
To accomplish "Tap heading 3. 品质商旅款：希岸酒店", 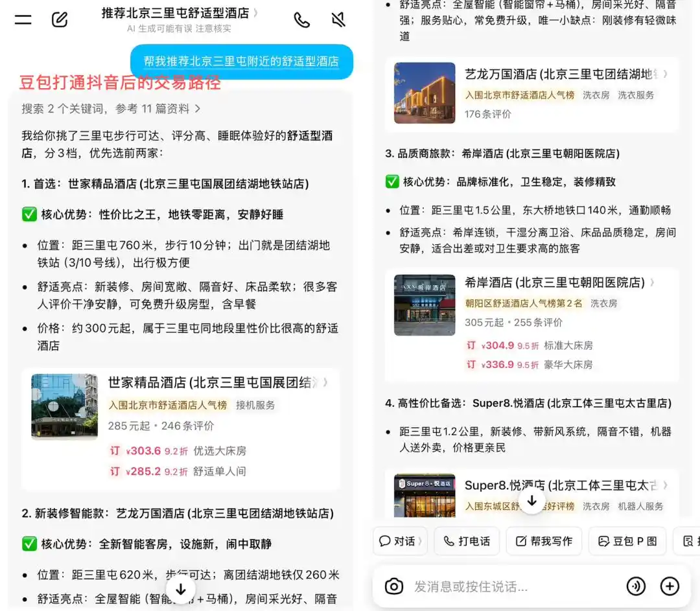I will coord(502,154).
